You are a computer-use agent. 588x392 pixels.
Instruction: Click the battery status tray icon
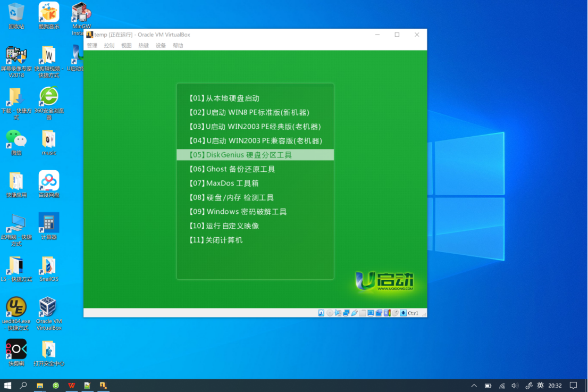coord(488,386)
